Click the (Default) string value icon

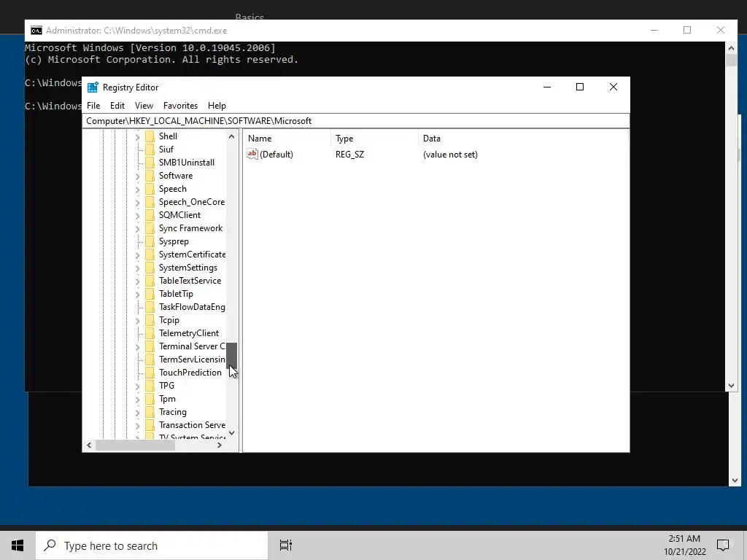coord(252,155)
